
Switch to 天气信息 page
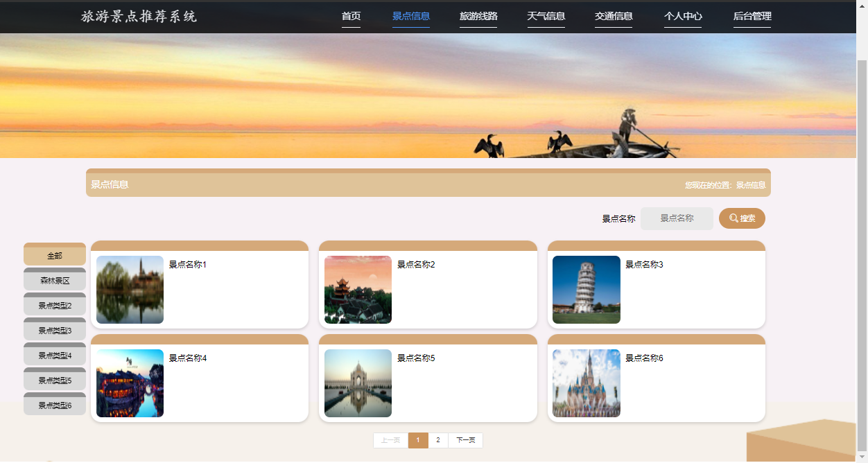[546, 17]
